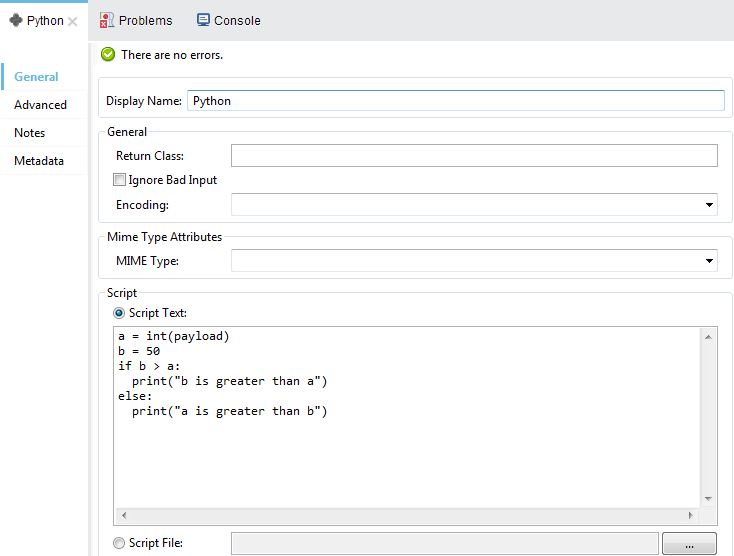Click the Problems tab icon

106,20
